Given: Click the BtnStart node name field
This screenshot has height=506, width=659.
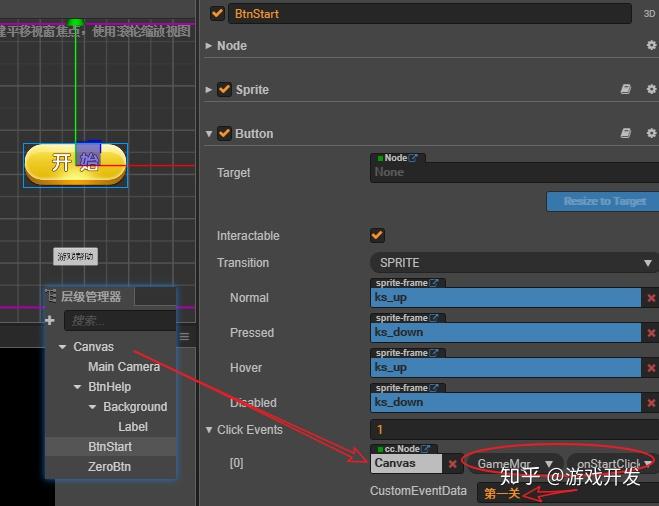Looking at the screenshot, I should 430,13.
